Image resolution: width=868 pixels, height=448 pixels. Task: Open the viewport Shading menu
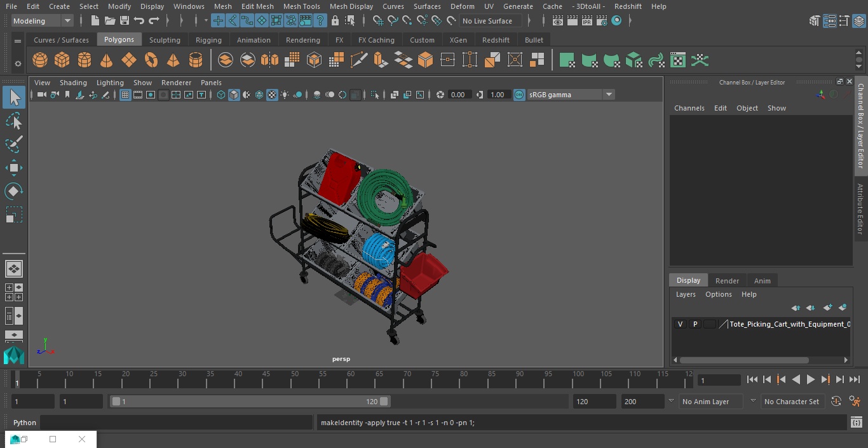click(73, 83)
